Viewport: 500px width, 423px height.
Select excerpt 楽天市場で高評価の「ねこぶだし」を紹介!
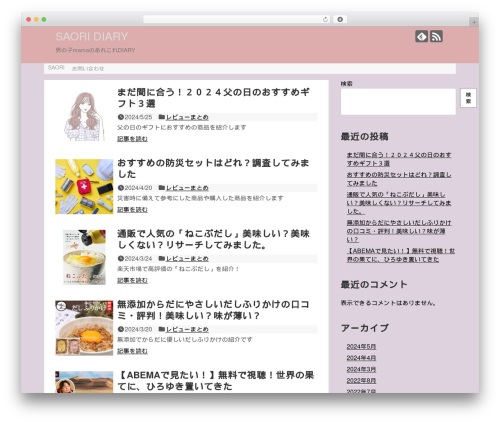point(178,269)
